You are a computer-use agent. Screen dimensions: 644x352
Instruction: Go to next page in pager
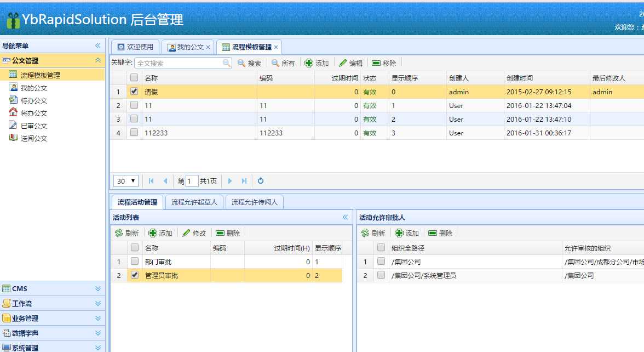click(230, 181)
